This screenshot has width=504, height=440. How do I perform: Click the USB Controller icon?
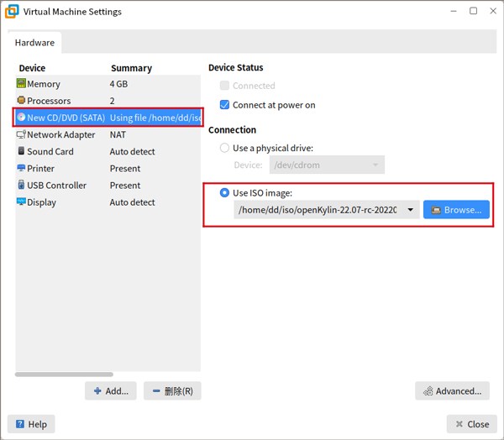21,185
